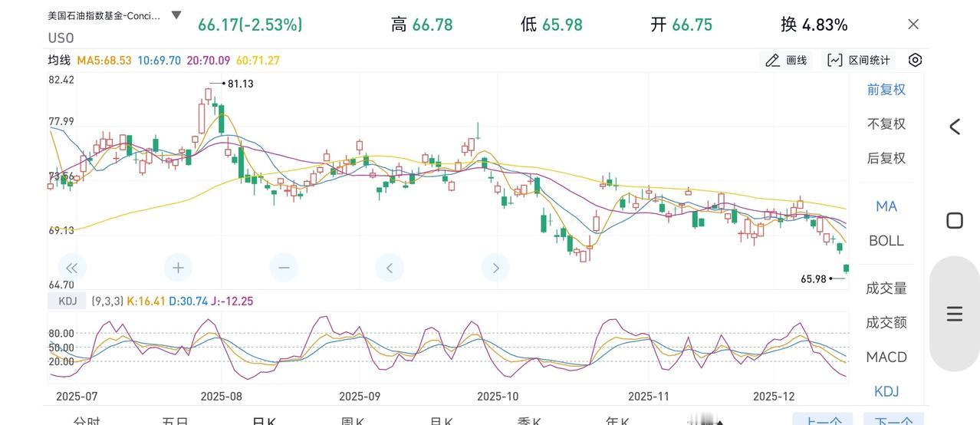
Task: Switch to 分时 intraday tab
Action: (87, 421)
